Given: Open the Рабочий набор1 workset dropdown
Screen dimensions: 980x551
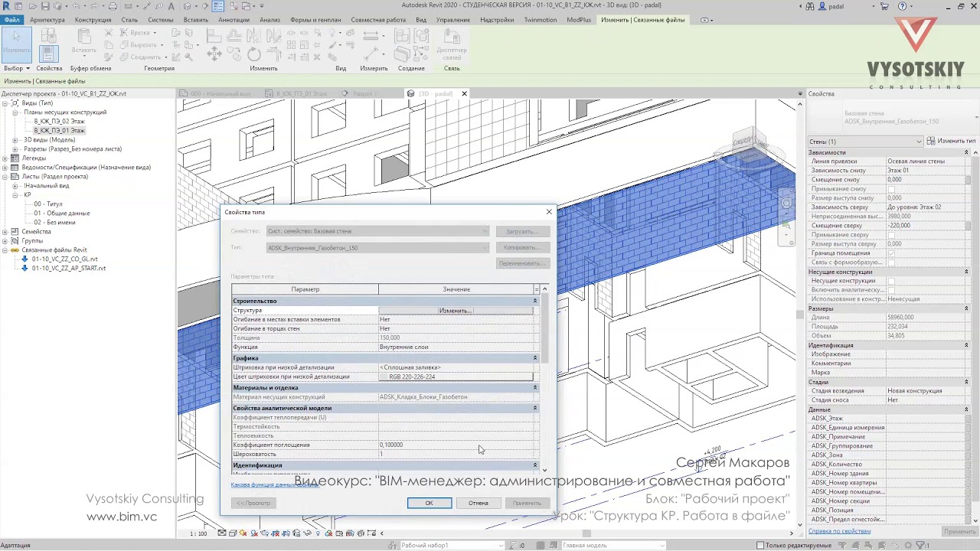Looking at the screenshot, I should click(452, 546).
